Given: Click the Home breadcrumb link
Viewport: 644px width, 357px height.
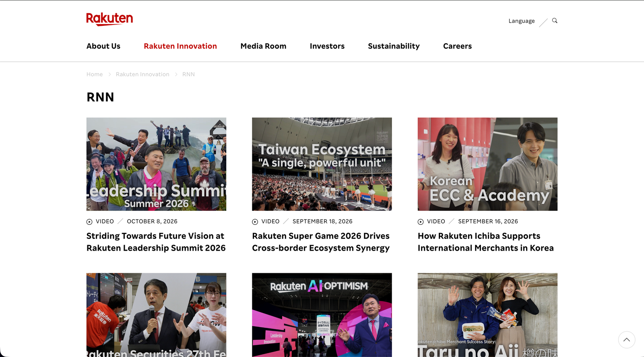Looking at the screenshot, I should click(95, 74).
